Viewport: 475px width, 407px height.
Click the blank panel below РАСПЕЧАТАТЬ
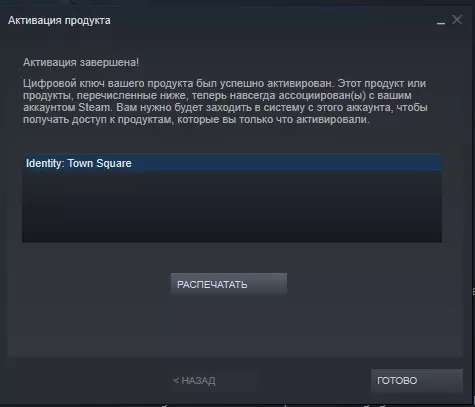pos(235,325)
